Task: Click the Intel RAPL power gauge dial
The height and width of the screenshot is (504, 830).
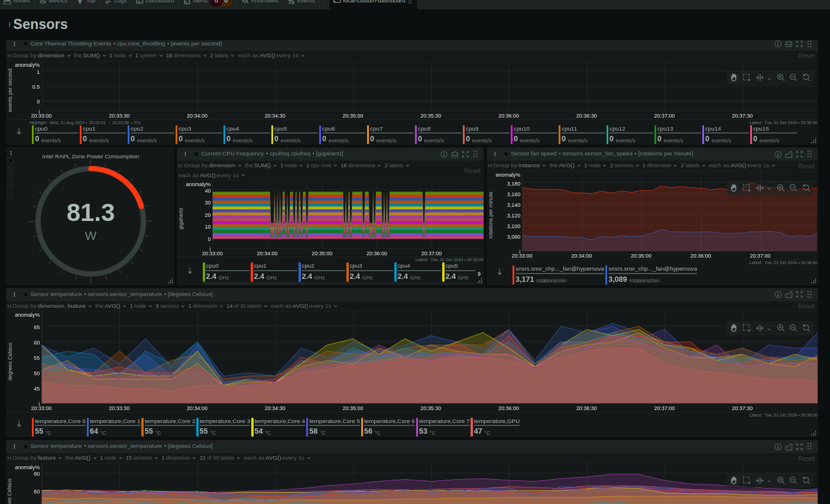Action: [x=90, y=221]
